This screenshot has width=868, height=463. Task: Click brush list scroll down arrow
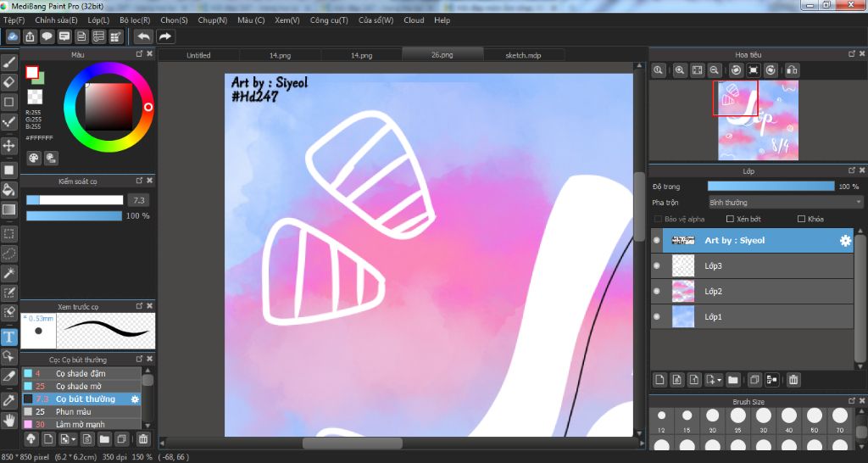(147, 424)
